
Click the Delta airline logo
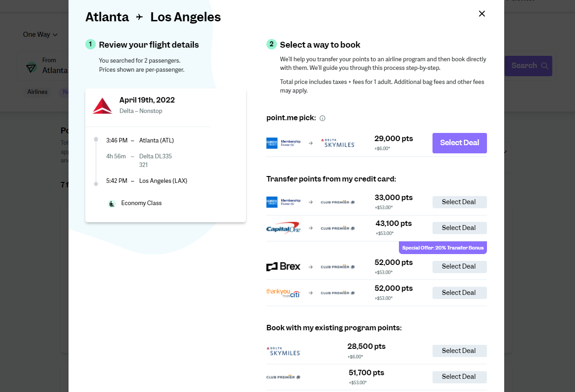click(102, 106)
